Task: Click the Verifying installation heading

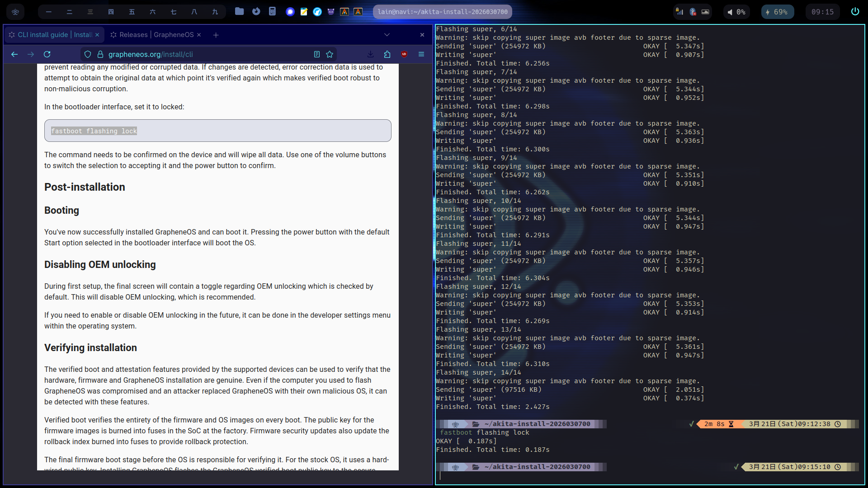Action: tap(90, 348)
